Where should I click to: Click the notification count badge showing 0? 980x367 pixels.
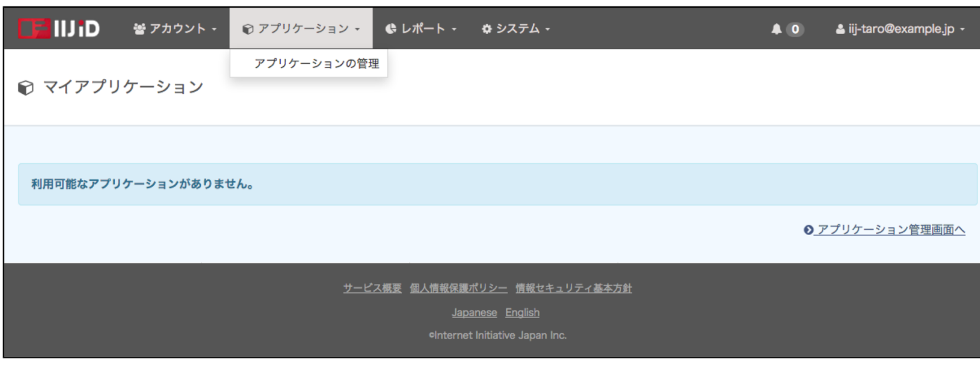(x=795, y=29)
